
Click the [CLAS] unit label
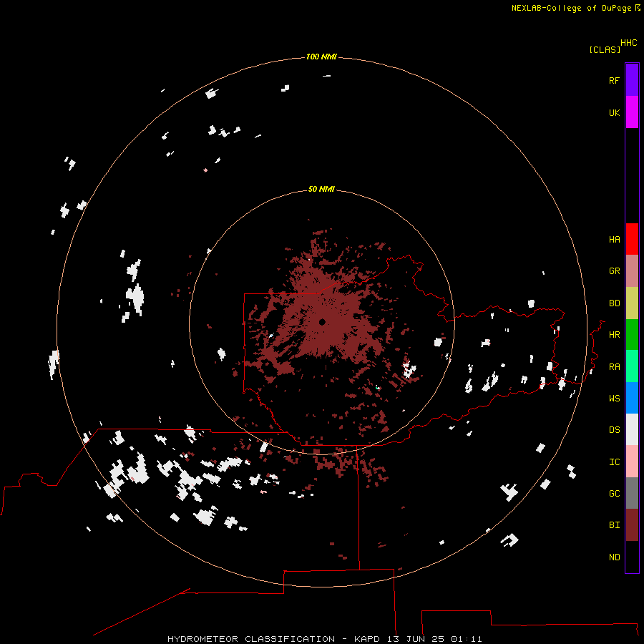click(605, 49)
